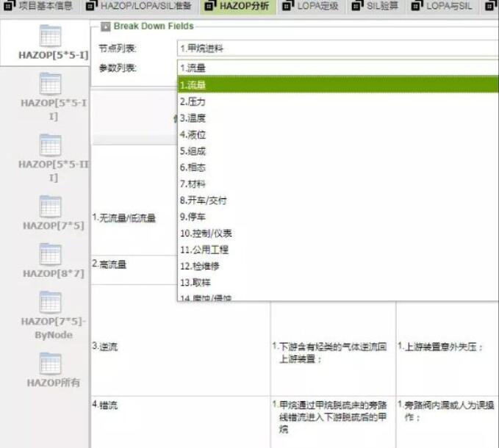Select 8.开车/交付 list option

204,200
